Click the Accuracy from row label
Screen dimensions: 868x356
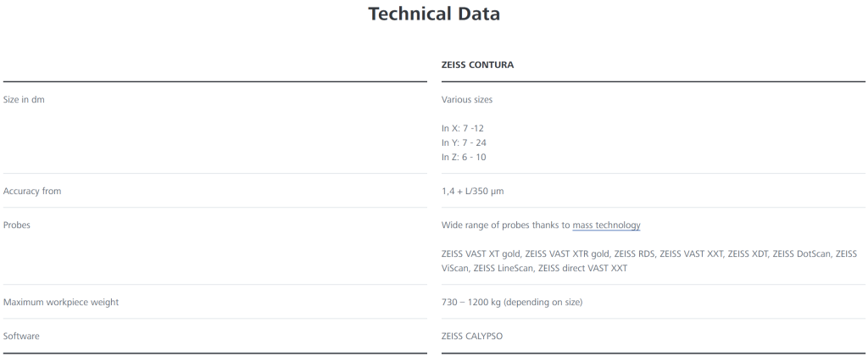[32, 192]
